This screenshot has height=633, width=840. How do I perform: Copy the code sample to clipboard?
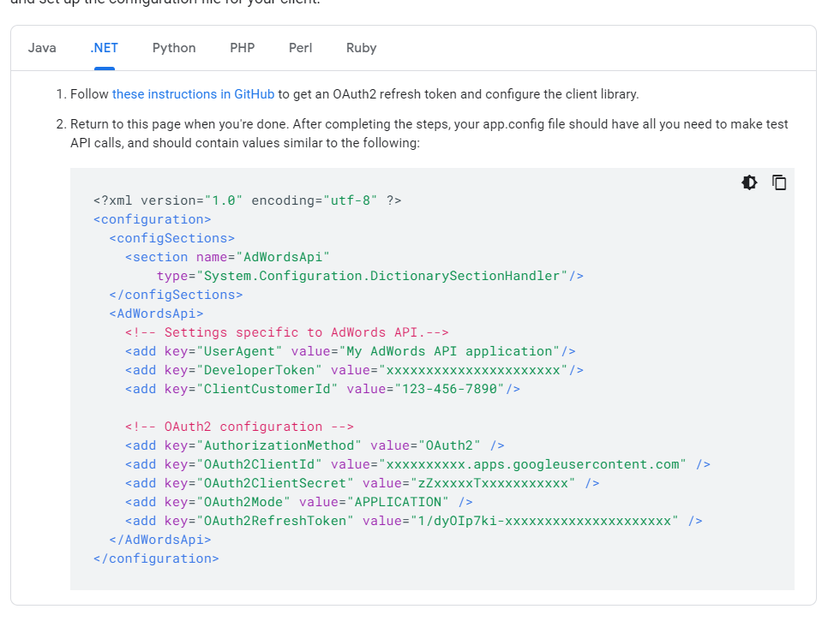(x=779, y=182)
